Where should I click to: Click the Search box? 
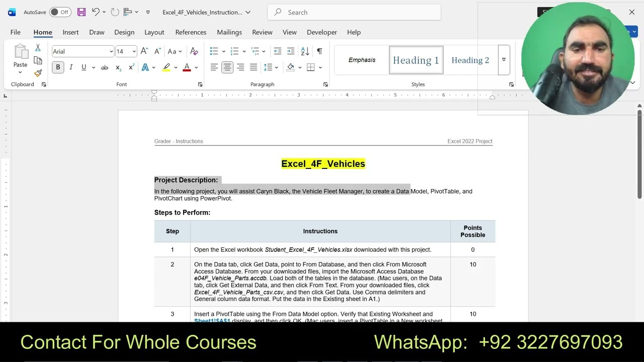(354, 12)
